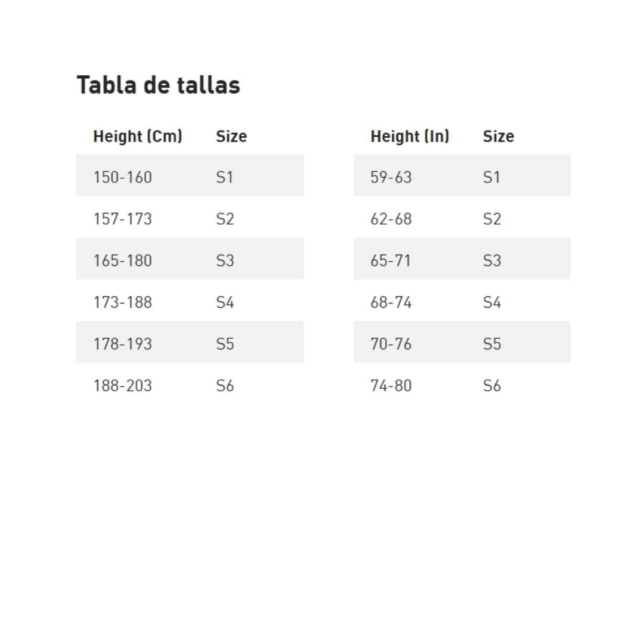Click the 68-74 inch height cell
Image resolution: width=644 pixels, height=644 pixels.
(x=391, y=302)
